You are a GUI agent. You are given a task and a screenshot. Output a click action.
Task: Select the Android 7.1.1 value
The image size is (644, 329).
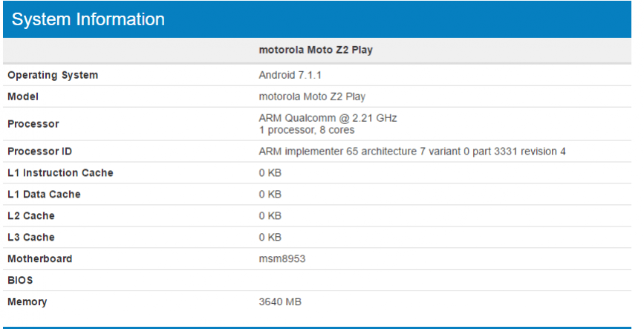(x=290, y=75)
